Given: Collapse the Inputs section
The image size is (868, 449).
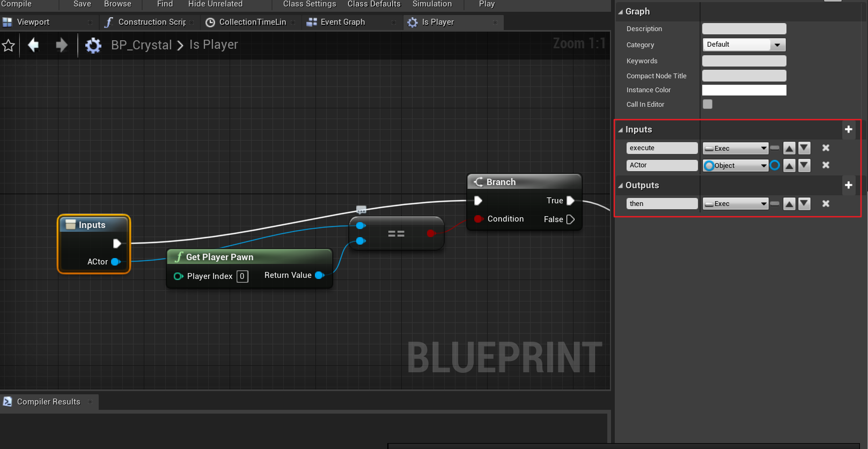Looking at the screenshot, I should 621,130.
